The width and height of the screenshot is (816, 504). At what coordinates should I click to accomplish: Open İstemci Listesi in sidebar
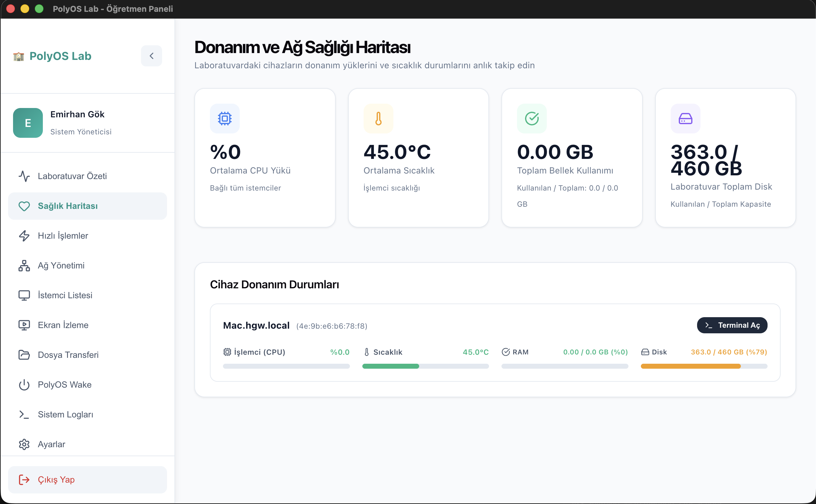click(87, 295)
